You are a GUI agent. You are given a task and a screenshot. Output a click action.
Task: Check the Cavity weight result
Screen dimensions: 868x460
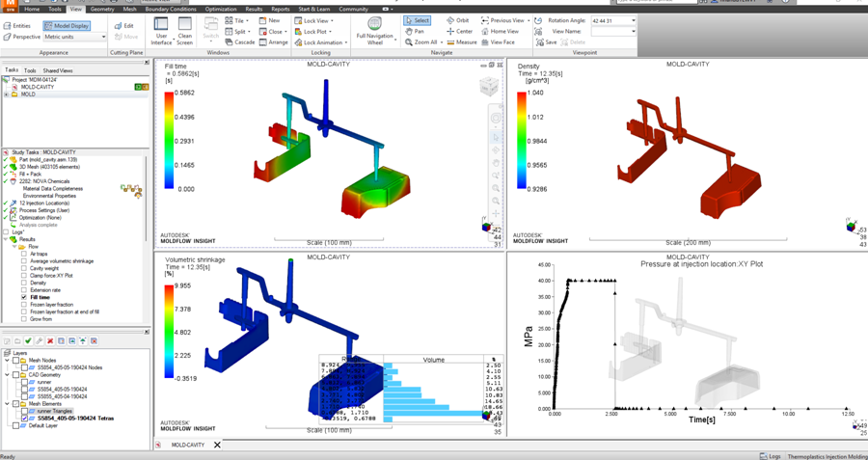24,268
